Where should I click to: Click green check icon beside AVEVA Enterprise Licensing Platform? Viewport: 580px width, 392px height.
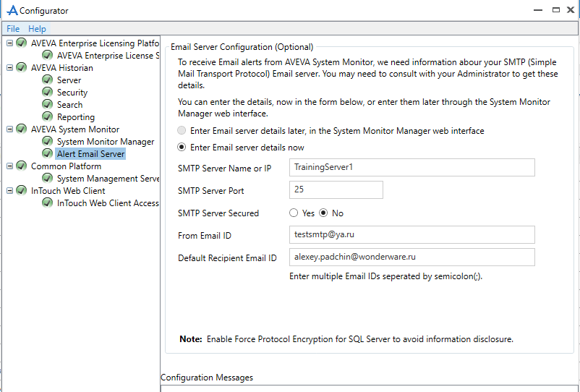[x=22, y=43]
